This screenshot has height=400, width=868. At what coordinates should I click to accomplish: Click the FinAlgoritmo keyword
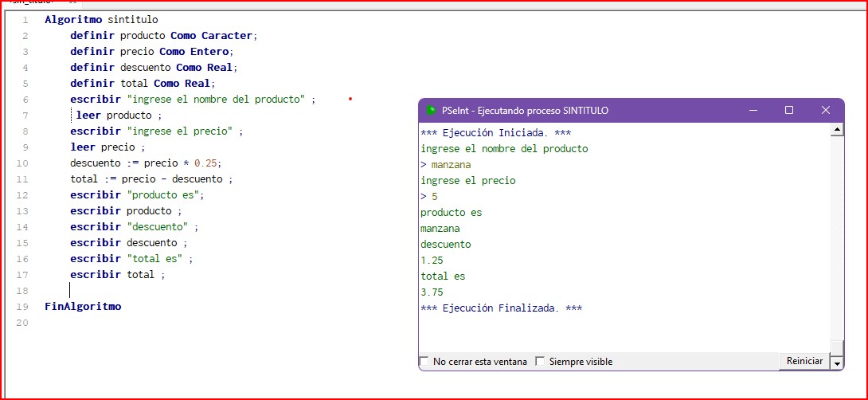tap(83, 307)
